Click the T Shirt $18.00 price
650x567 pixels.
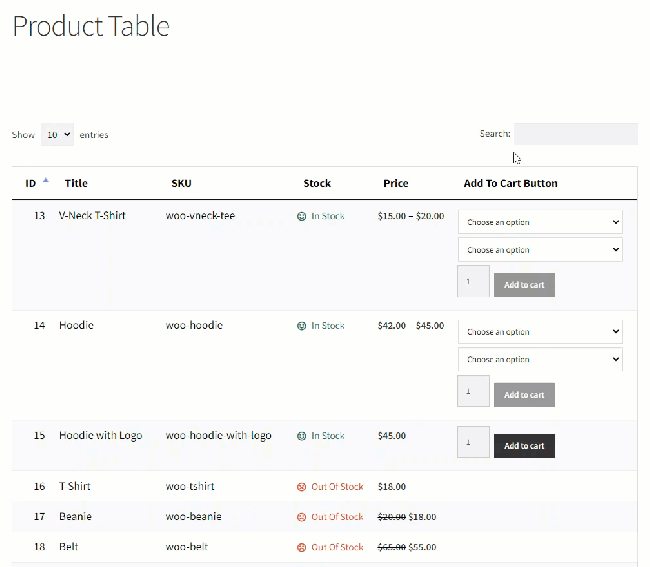coord(392,487)
